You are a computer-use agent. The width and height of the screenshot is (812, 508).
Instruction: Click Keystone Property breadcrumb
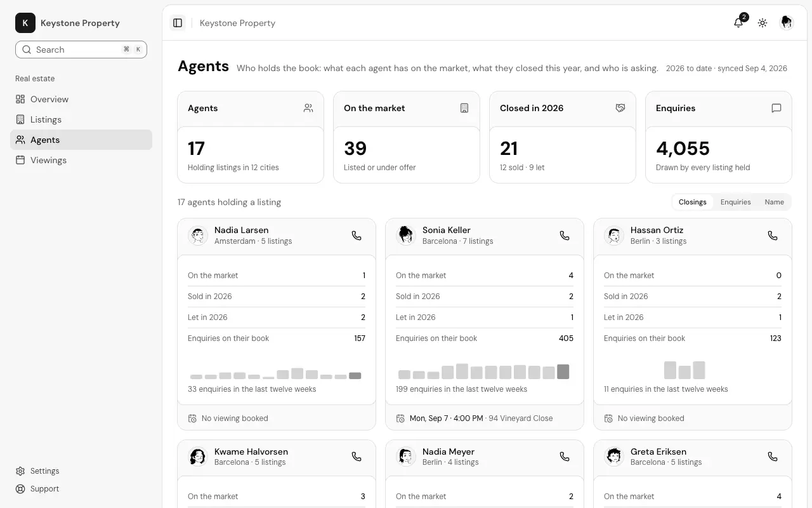click(237, 23)
